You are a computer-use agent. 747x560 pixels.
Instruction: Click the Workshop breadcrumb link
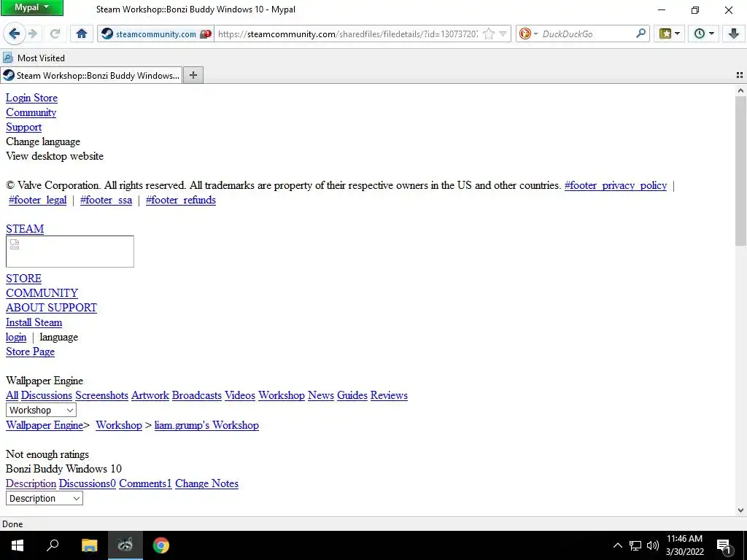coord(119,425)
